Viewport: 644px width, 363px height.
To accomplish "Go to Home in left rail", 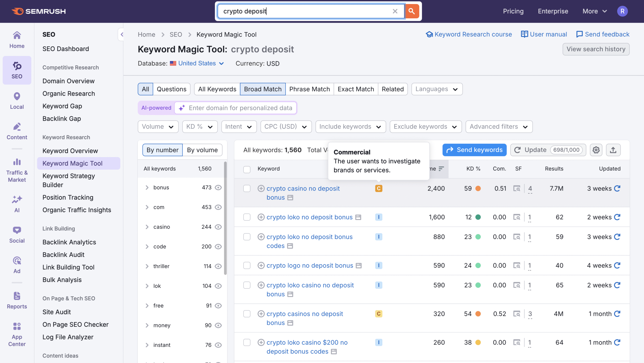I will pos(17,40).
